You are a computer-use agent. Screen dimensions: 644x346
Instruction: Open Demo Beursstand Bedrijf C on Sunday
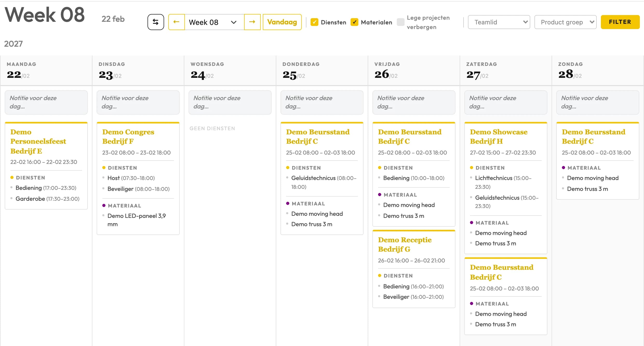594,136
